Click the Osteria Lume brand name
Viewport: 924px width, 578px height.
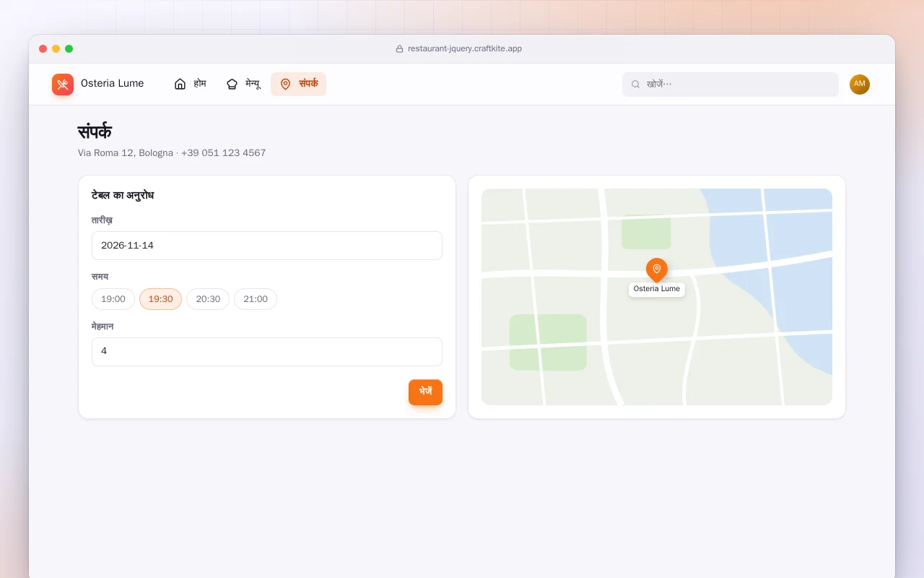point(113,84)
